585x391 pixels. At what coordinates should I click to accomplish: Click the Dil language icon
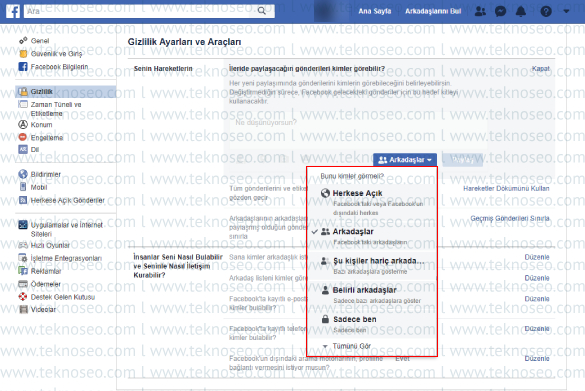tap(23, 149)
